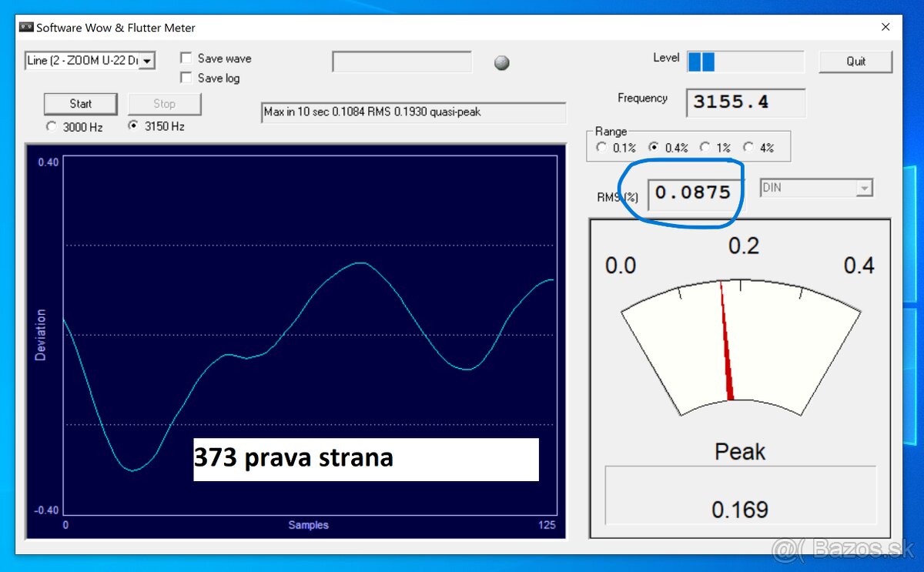Select the 3150 Hz test frequency option
Viewport: 924px width, 572px height.
[x=133, y=126]
